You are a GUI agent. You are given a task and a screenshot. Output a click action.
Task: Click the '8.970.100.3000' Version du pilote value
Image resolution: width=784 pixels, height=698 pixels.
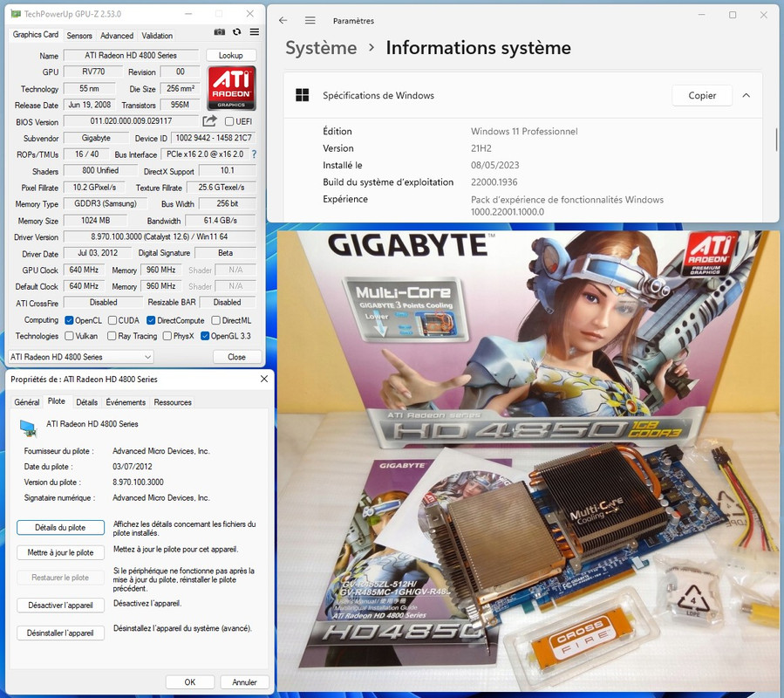point(138,482)
